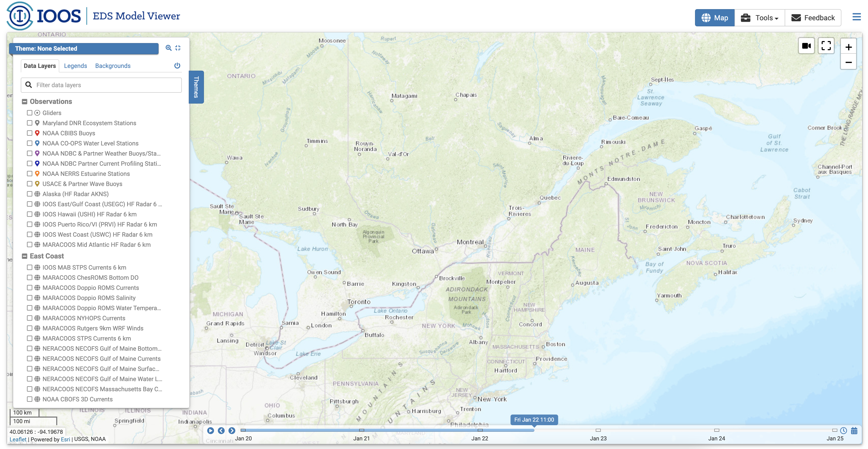This screenshot has width=868, height=449.
Task: Open the Tools dropdown menu
Action: click(x=760, y=18)
